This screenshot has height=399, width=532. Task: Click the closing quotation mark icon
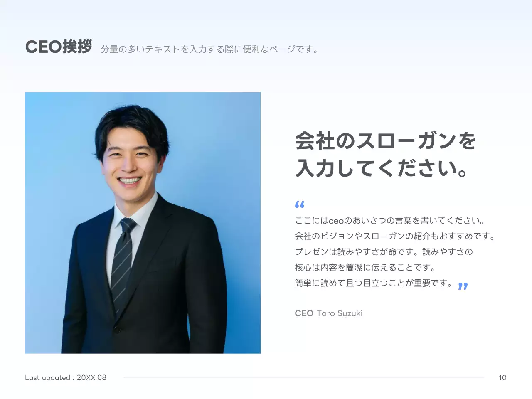[463, 287]
